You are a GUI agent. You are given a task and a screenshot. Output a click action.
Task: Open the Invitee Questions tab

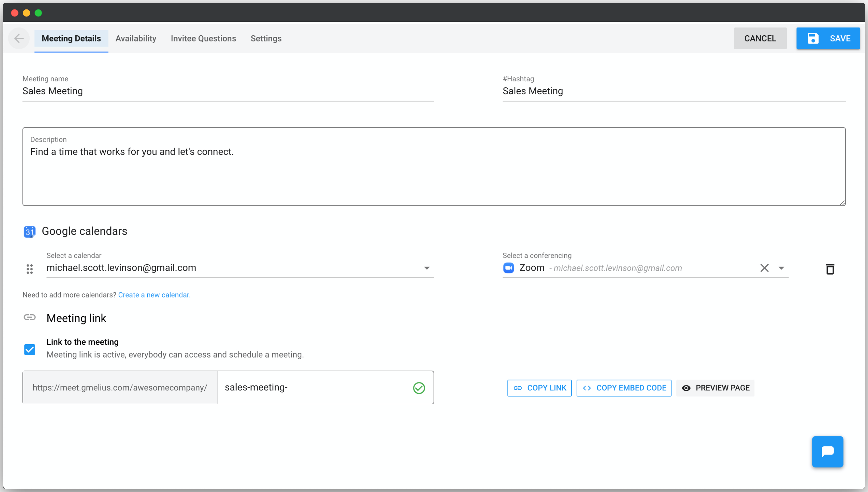point(203,39)
